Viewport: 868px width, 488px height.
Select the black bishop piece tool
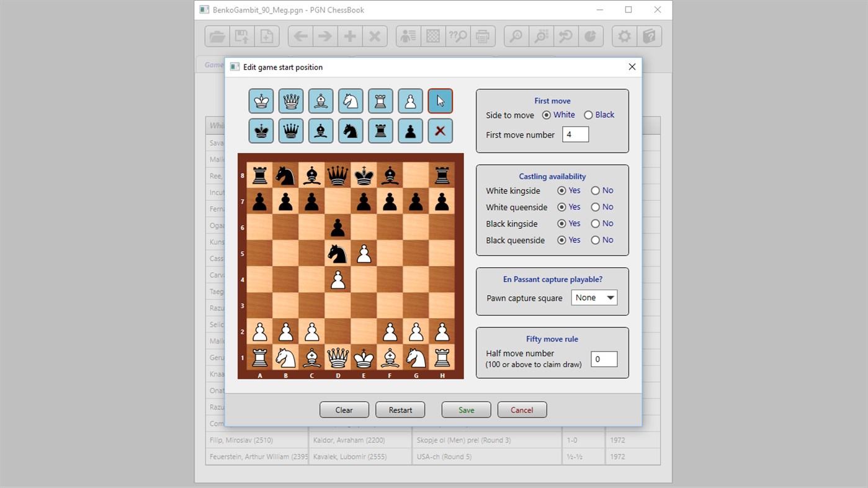coord(320,131)
